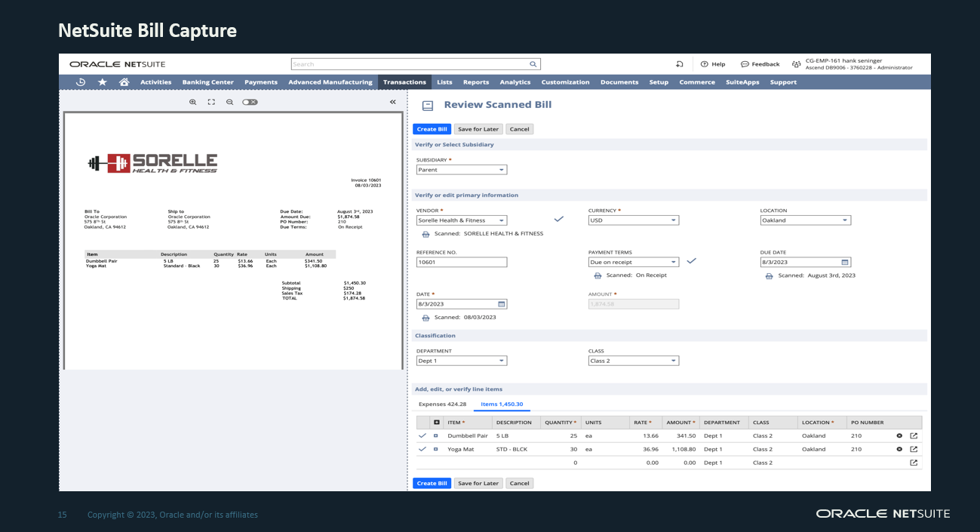980x532 pixels.
Task: Open the Location dropdown showing Oakland
Action: click(x=806, y=220)
